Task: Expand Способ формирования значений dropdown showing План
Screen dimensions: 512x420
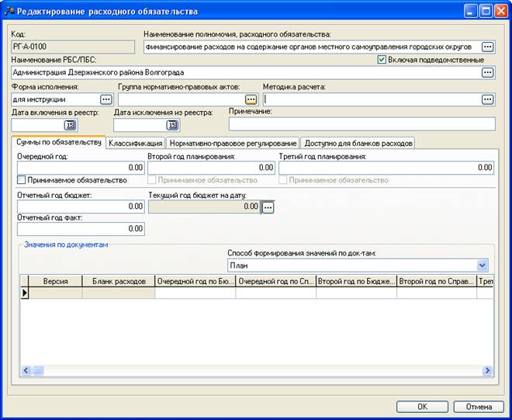Action: (482, 265)
